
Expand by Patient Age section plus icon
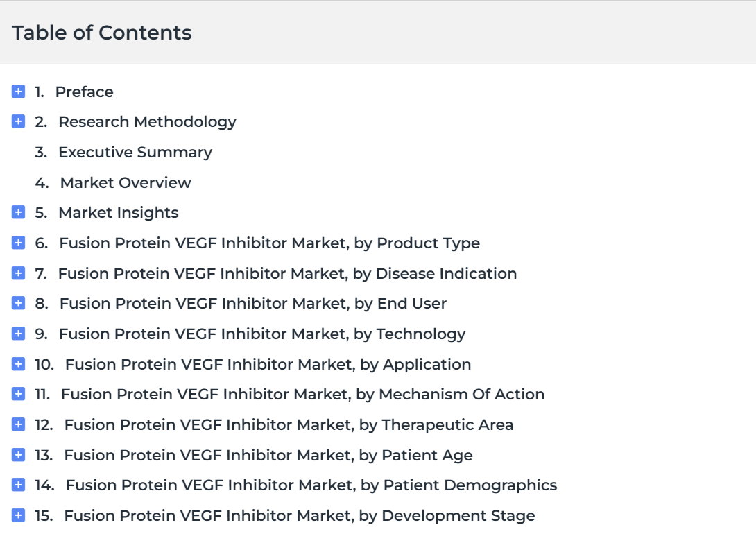click(18, 454)
